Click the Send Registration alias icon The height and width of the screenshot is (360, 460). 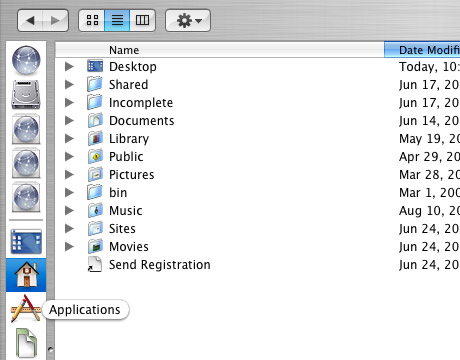pos(95,264)
